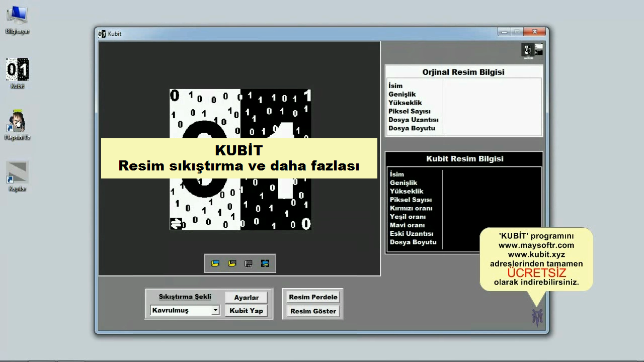The image size is (644, 362).
Task: Click the Eski Uzantısı label
Action: [x=412, y=234]
